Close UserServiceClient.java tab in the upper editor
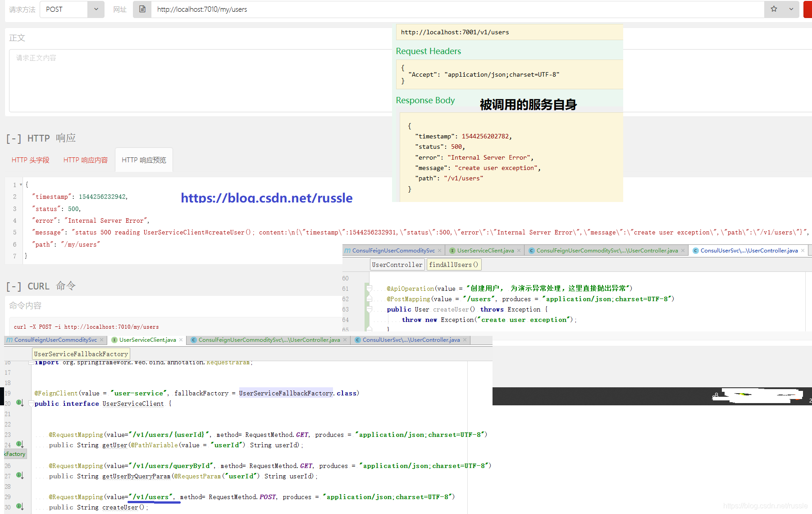Screen dimensions: 812x514 (519, 251)
